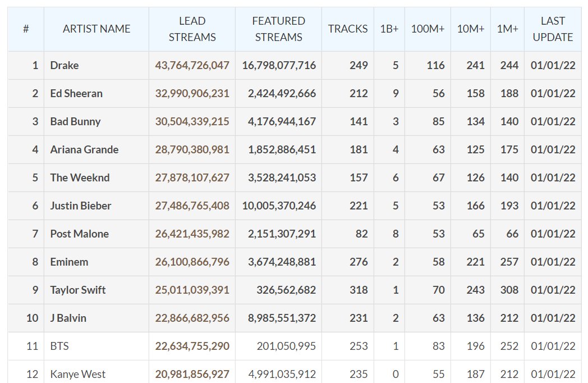Click Ed Sheeran's 10M+ value 158
Viewport: 588px width, 383px height.
click(x=475, y=93)
